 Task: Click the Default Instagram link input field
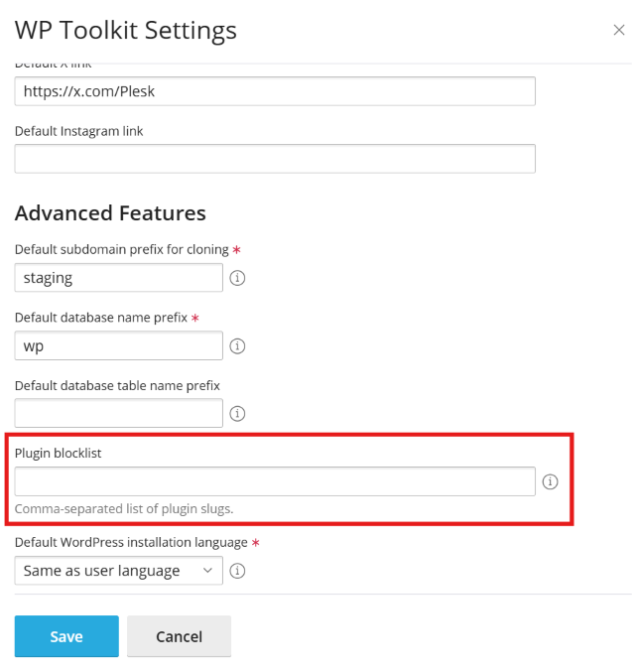(x=275, y=159)
